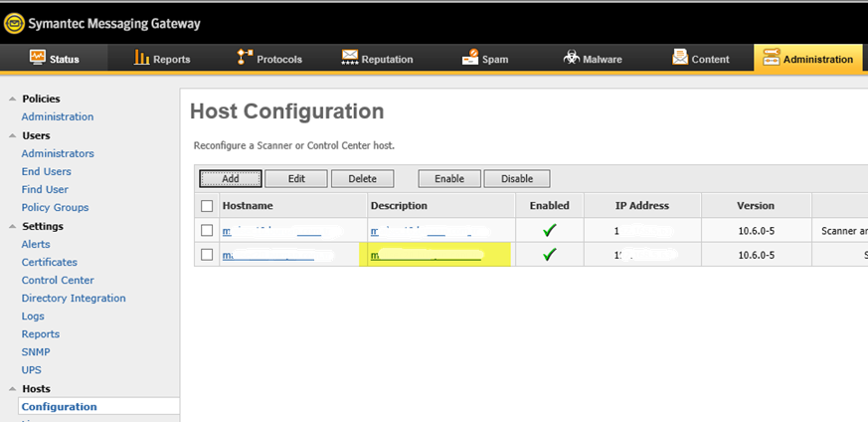This screenshot has height=422, width=868.
Task: Open the UPS settings link
Action: pos(32,370)
